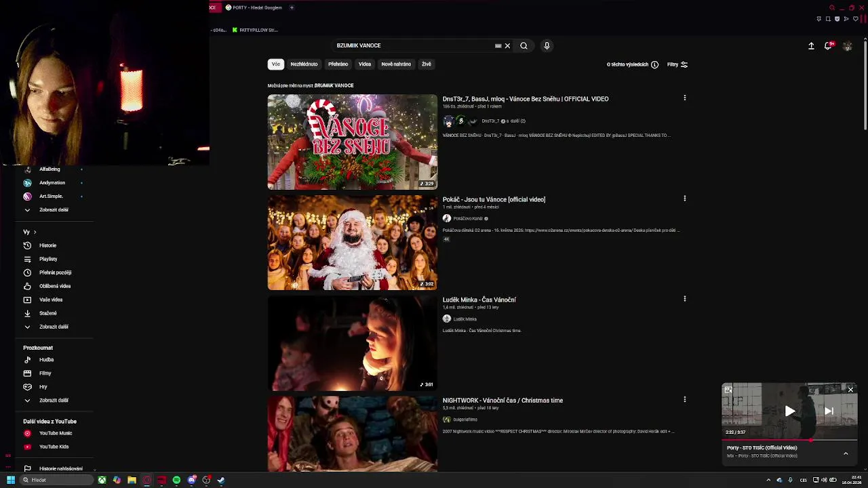Start voice search with microphone icon
The image size is (868, 488).
click(547, 45)
